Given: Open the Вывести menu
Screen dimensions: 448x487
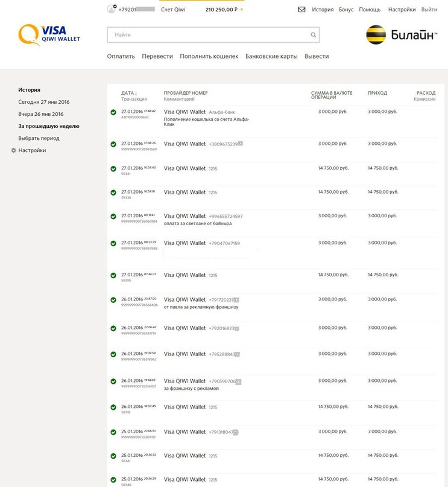Looking at the screenshot, I should pyautogui.click(x=317, y=56).
